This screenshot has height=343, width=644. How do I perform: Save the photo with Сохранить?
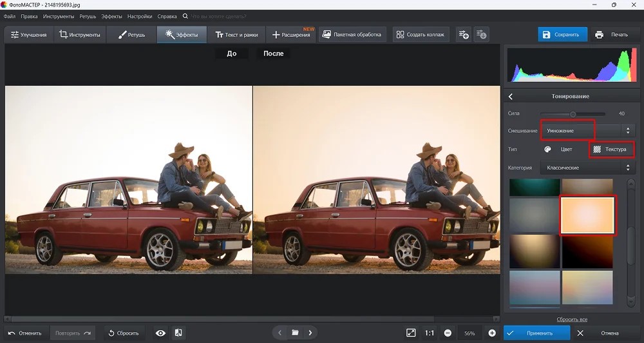point(562,35)
